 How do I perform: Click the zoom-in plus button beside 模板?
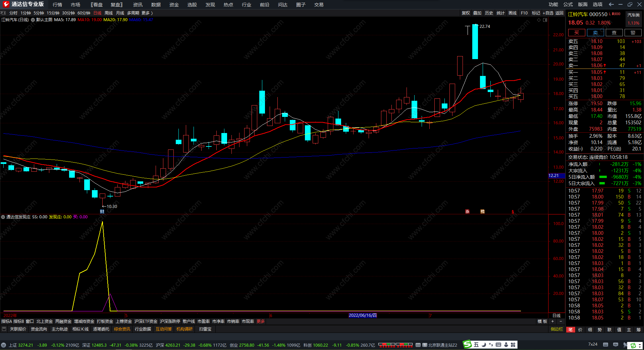(x=553, y=321)
